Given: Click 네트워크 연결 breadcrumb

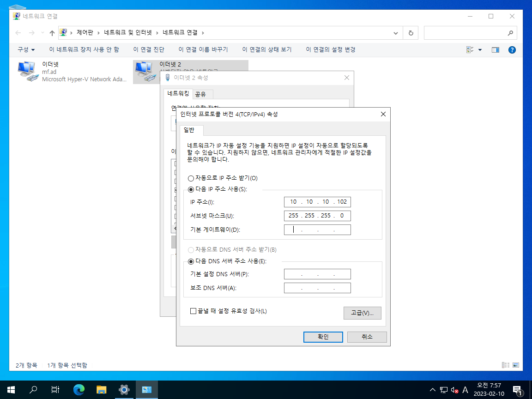Looking at the screenshot, I should tap(180, 33).
